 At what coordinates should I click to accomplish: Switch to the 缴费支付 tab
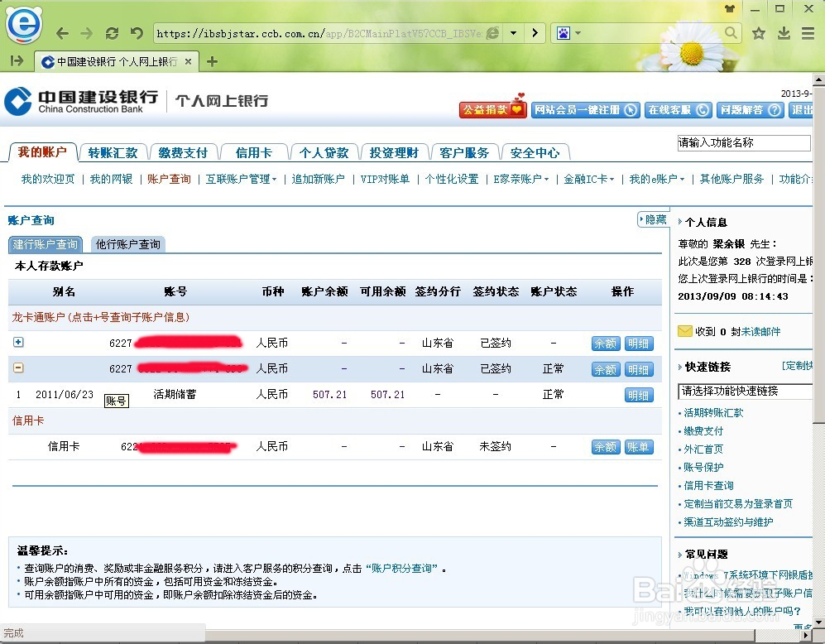click(183, 152)
